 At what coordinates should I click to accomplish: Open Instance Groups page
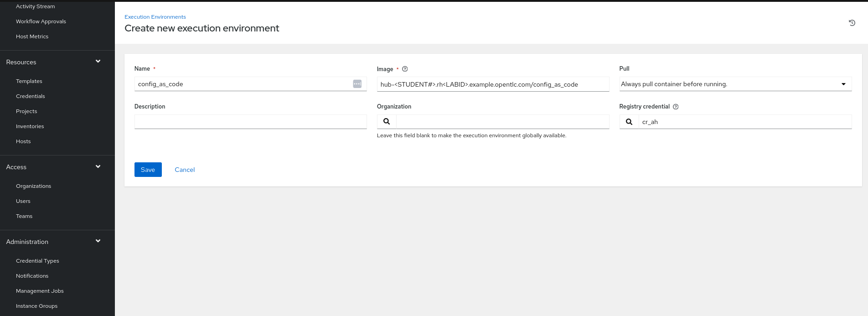(x=36, y=306)
